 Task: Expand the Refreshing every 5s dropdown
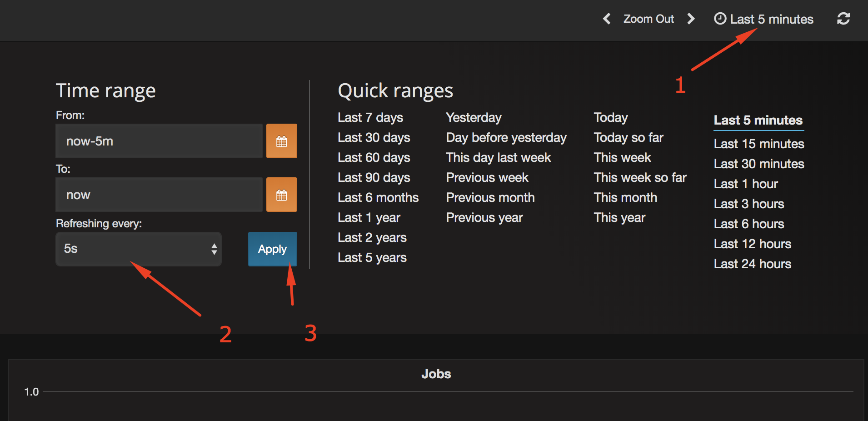(139, 249)
